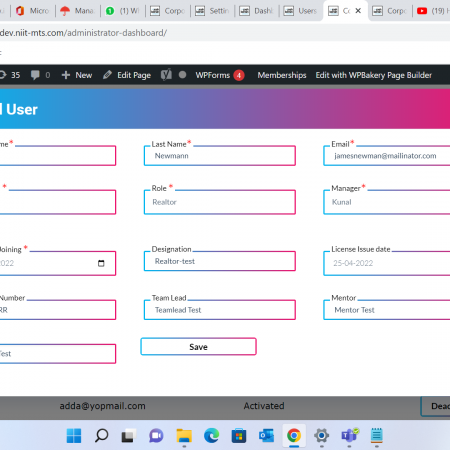Click the comments bubble icon in admin bar

point(35,75)
